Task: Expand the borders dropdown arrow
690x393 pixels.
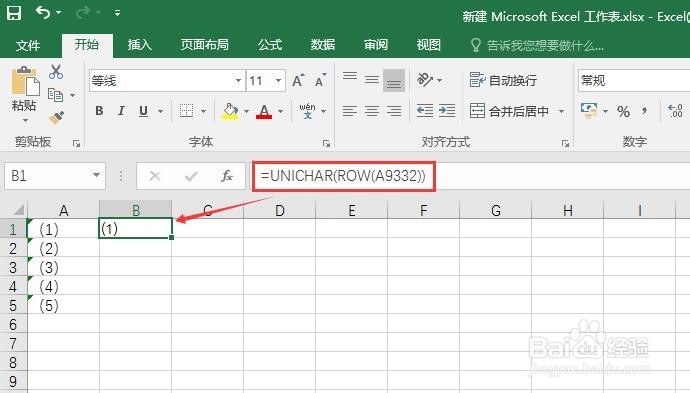Action: (203, 111)
